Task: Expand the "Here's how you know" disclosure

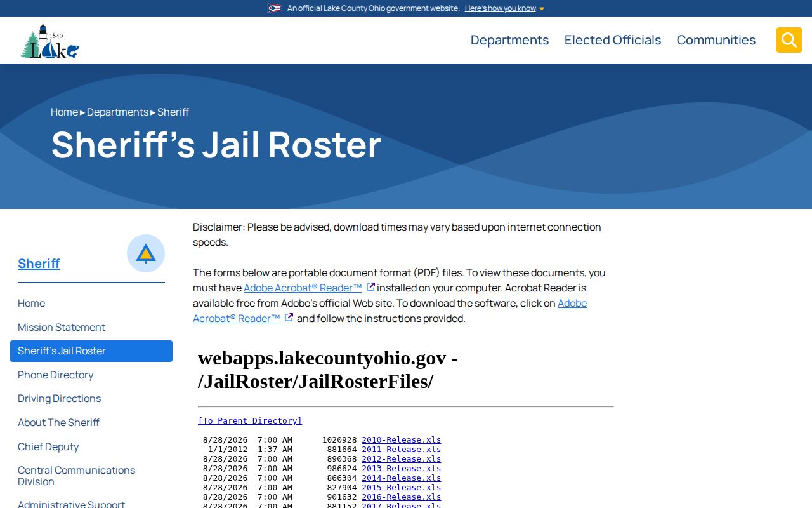Action: (504, 8)
